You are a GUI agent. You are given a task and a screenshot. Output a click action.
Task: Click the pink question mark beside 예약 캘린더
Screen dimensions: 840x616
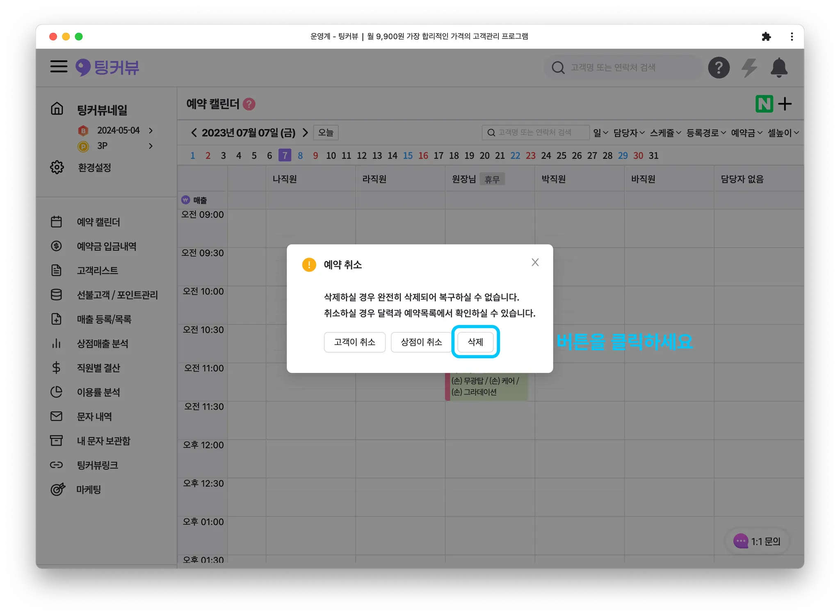coord(249,104)
